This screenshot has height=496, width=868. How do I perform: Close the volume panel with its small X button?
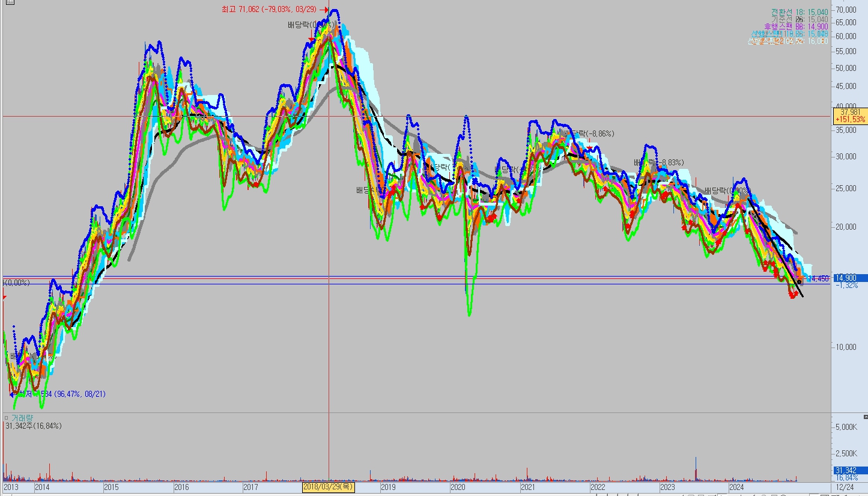click(x=864, y=417)
